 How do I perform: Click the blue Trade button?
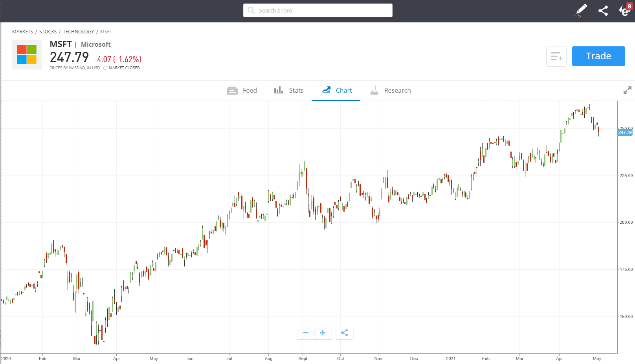pos(598,56)
